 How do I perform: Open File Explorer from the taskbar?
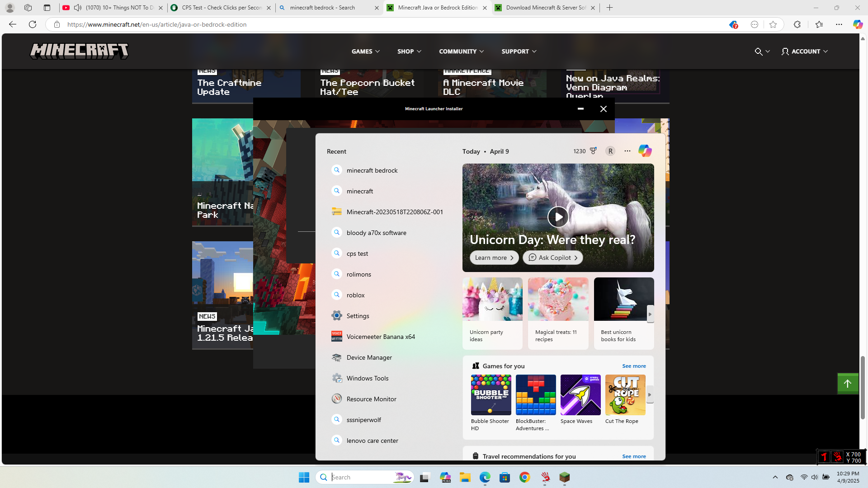[465, 477]
